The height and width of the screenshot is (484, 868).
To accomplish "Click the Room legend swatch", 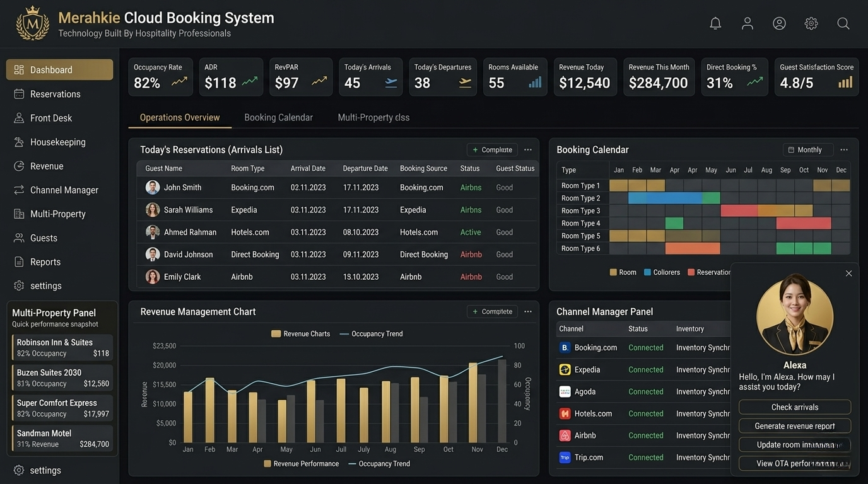I will tap(613, 272).
